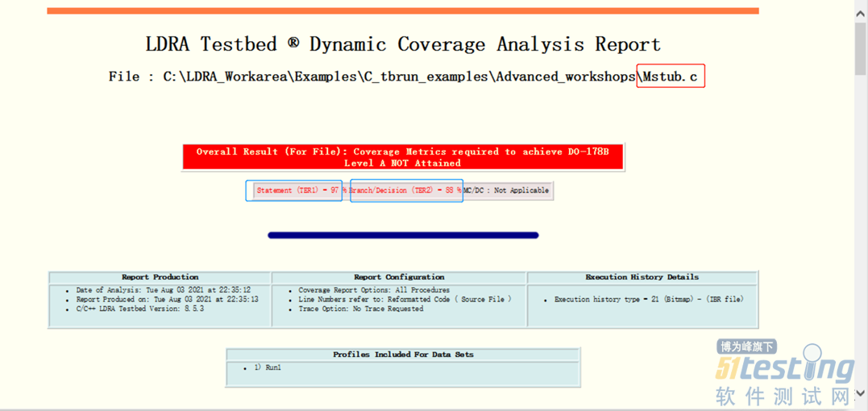Image resolution: width=868 pixels, height=411 pixels.
Task: Click the Execution History Details header
Action: (642, 277)
